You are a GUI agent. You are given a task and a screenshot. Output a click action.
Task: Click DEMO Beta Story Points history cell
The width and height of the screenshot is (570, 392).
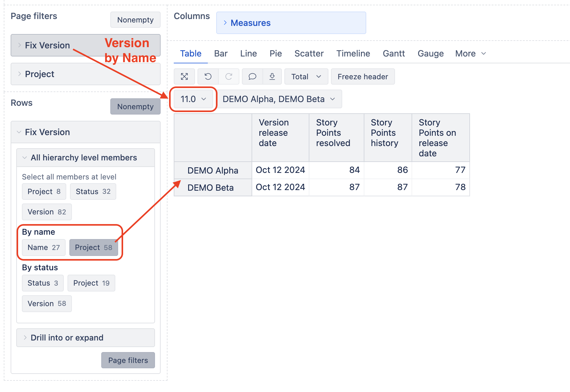coord(388,187)
